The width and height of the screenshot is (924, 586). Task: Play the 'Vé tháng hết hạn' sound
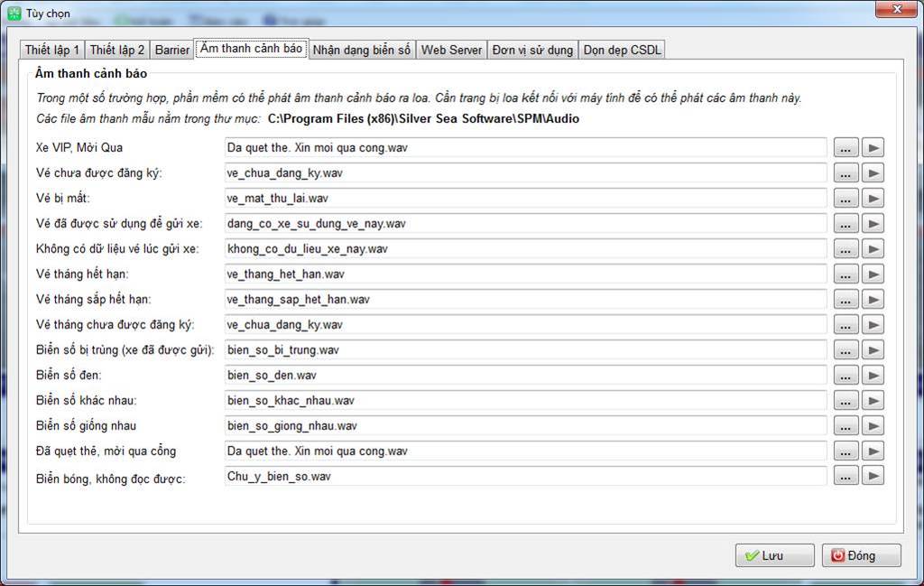click(873, 274)
